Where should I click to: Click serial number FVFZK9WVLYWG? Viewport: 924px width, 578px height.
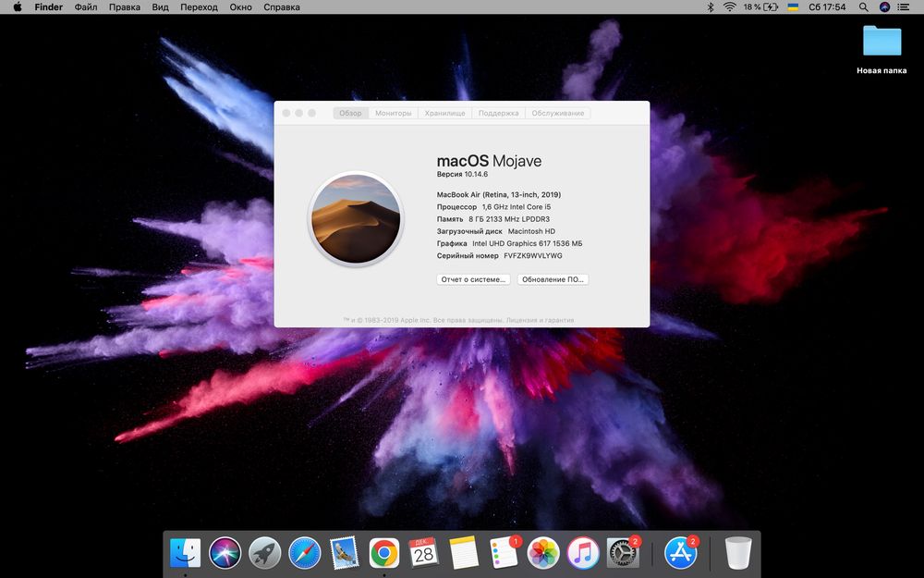[533, 255]
